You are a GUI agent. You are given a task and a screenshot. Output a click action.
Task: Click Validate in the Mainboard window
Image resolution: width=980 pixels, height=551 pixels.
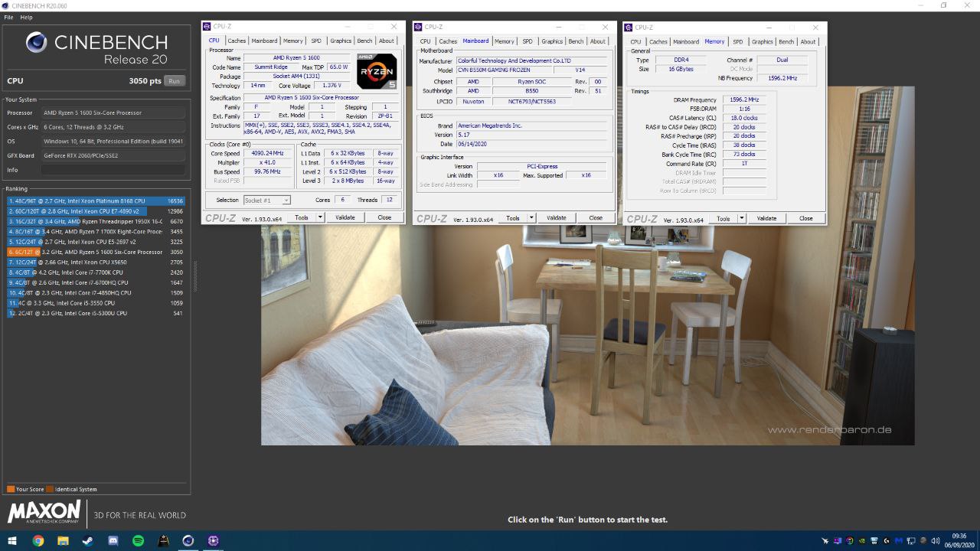(556, 218)
